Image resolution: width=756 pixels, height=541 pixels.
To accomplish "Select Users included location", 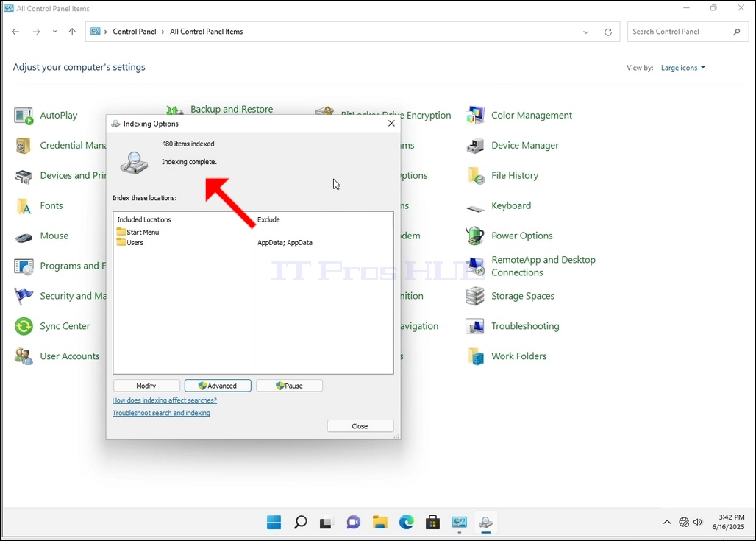I will (130, 243).
